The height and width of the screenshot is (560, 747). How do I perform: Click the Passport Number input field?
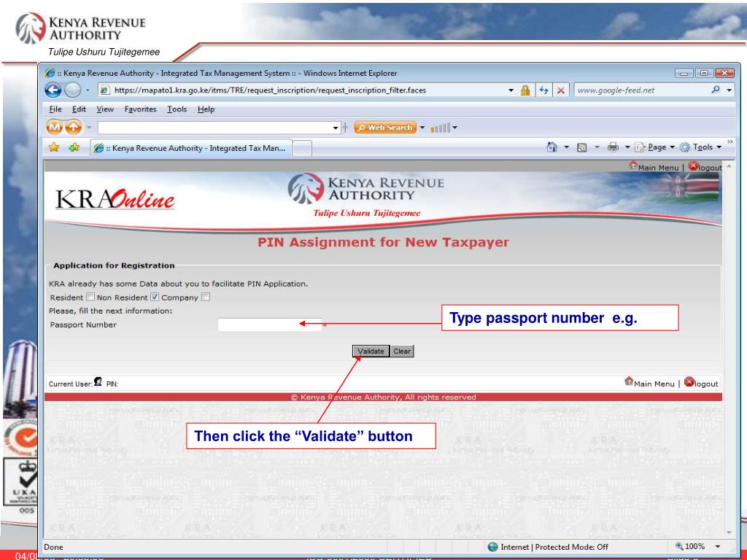click(270, 324)
